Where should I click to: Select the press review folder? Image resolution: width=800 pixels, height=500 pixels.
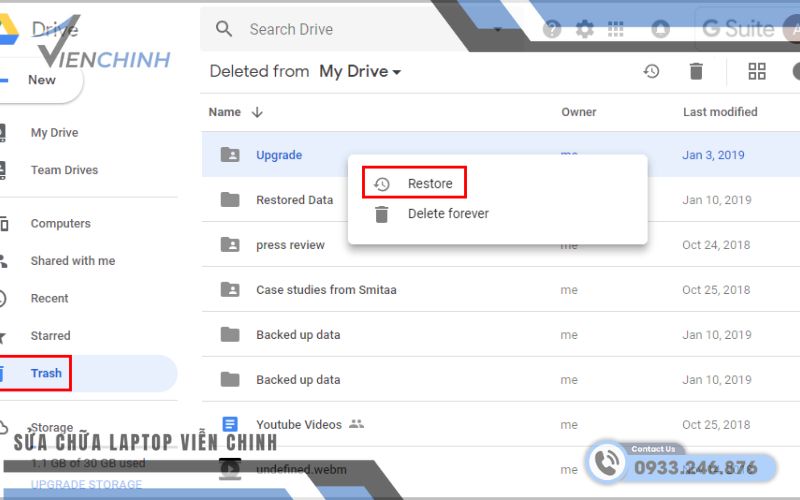tap(290, 245)
